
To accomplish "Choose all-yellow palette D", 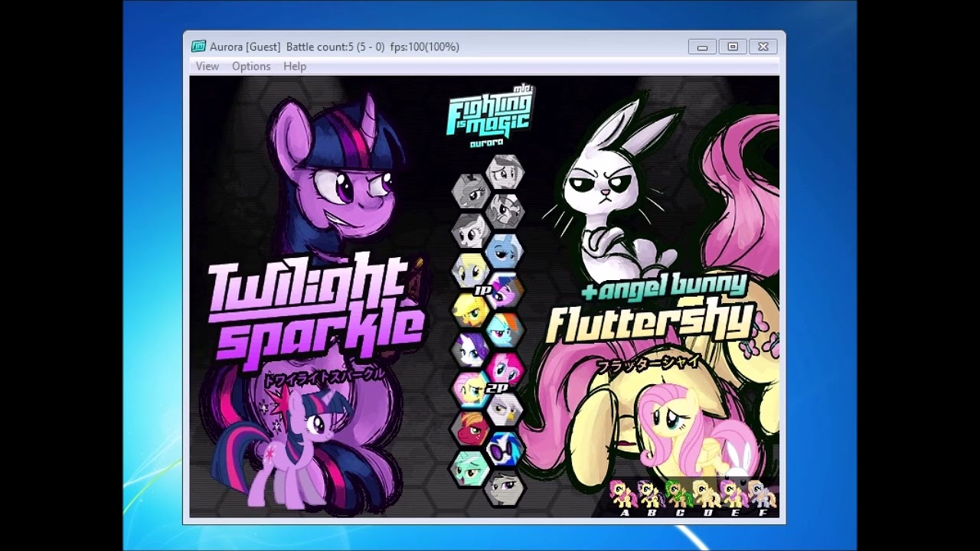I will point(706,494).
